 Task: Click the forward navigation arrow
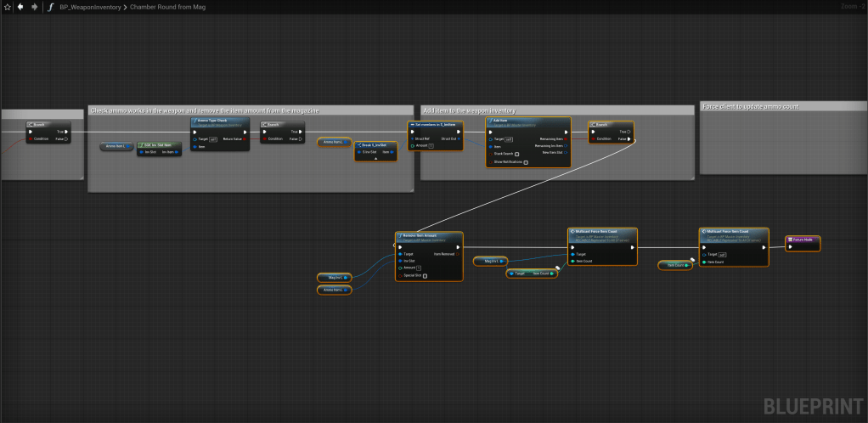[34, 7]
